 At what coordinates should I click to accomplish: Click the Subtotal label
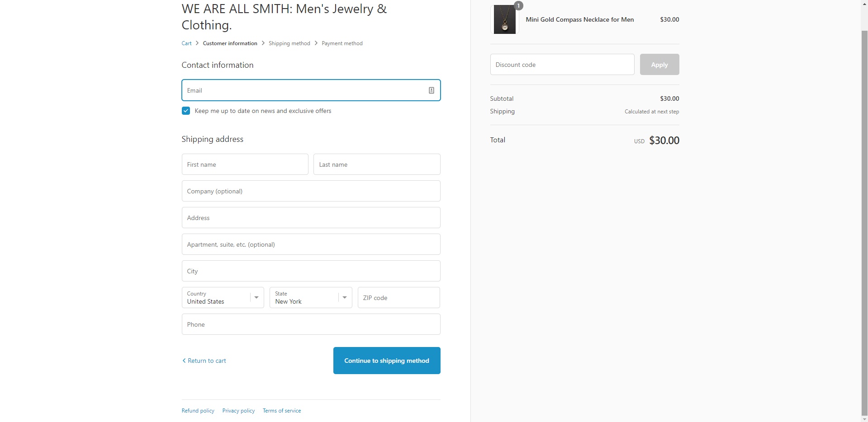coord(502,98)
